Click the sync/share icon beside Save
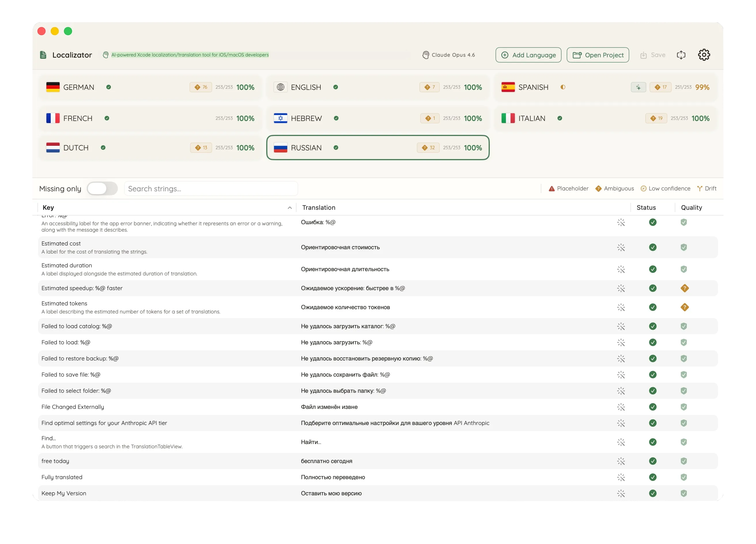The image size is (756, 544). (x=681, y=55)
